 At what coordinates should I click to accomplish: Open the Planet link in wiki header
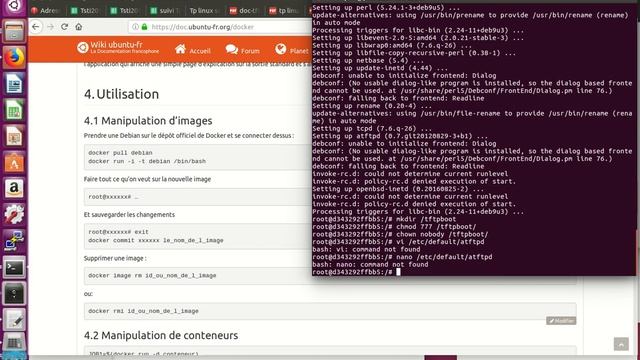[299, 51]
